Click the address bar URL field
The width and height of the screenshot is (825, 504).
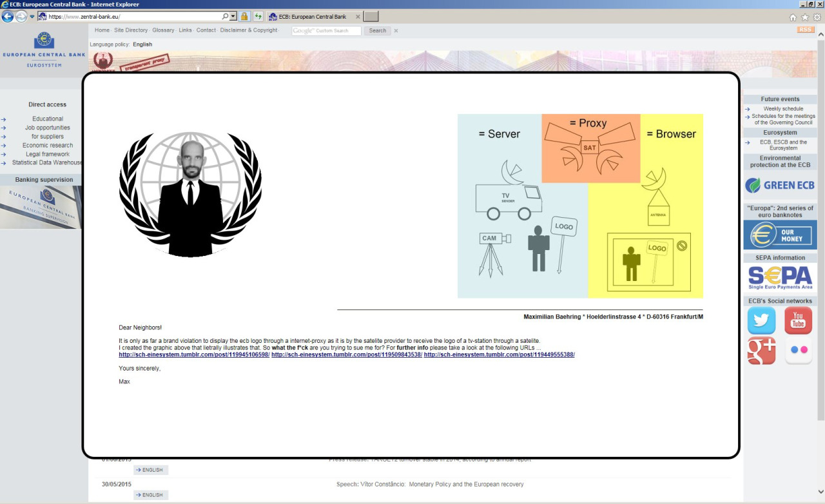coord(134,16)
